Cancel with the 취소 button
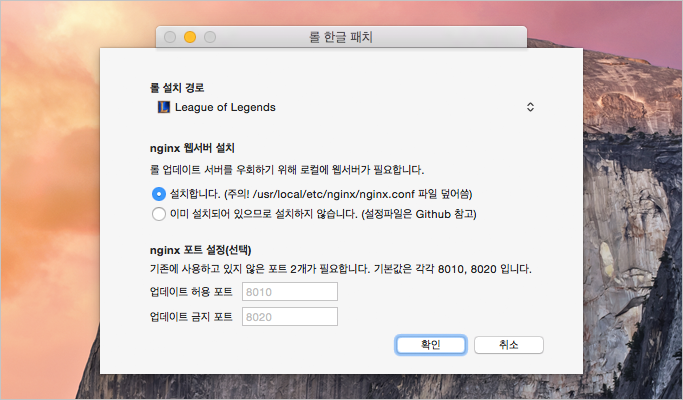Screen dimensions: 683x400 coord(509,345)
